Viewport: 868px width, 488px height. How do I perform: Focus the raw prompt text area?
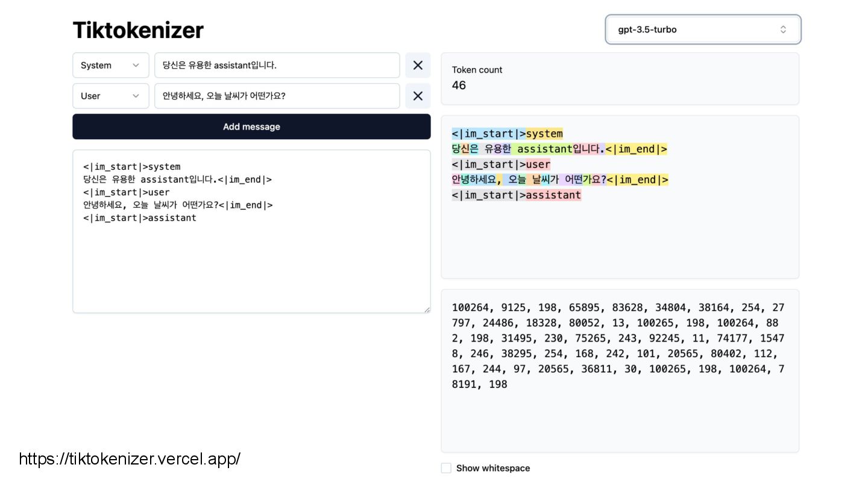pos(251,231)
